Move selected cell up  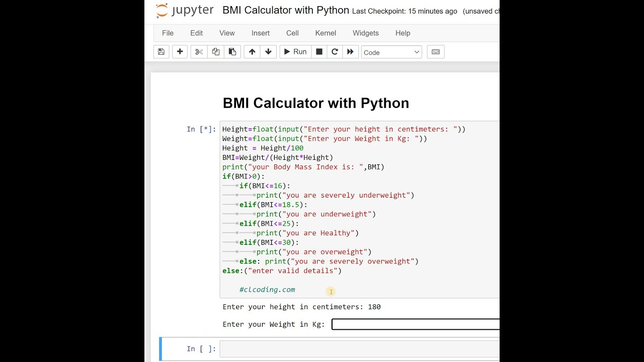[x=252, y=52]
